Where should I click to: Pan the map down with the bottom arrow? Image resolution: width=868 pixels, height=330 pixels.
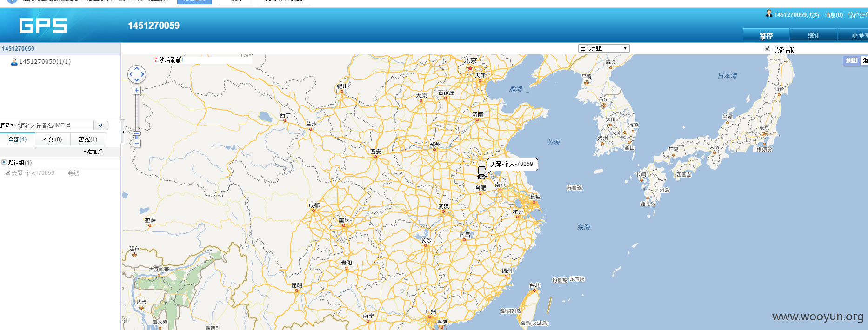pos(137,80)
